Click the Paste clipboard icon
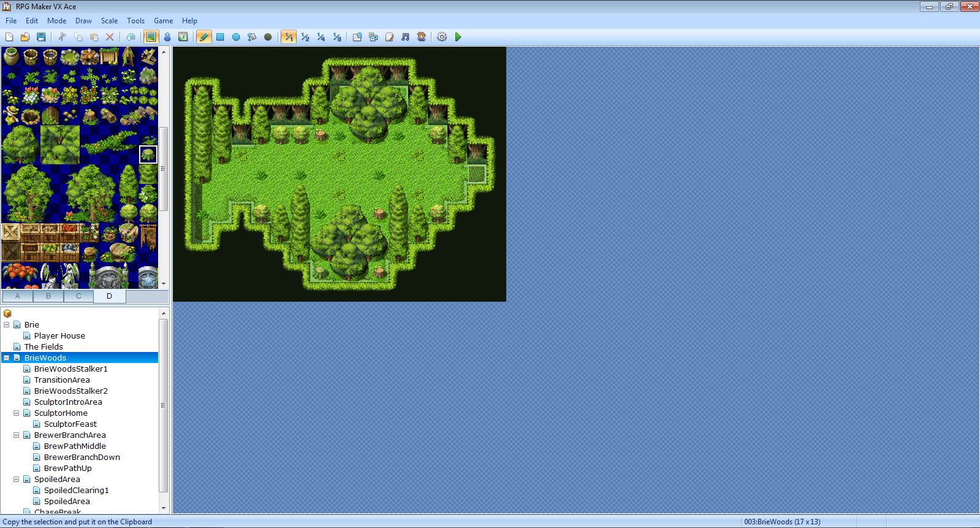980x528 pixels. coord(94,37)
